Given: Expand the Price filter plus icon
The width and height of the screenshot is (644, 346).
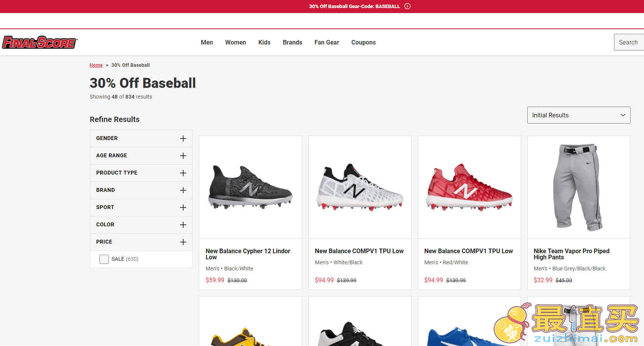Looking at the screenshot, I should (x=183, y=242).
